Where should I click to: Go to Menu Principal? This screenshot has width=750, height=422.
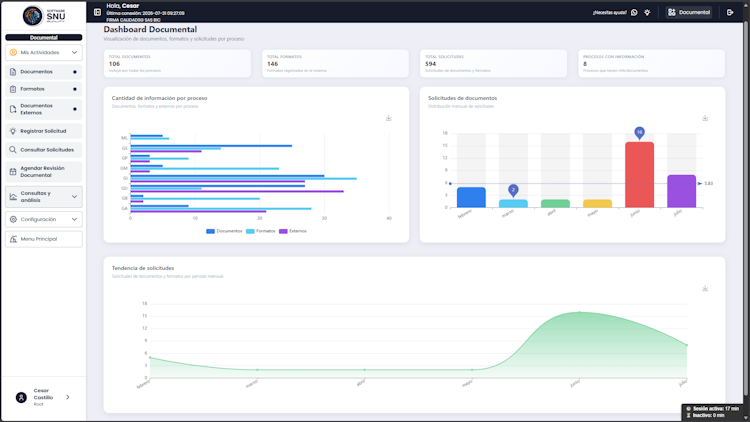click(44, 239)
